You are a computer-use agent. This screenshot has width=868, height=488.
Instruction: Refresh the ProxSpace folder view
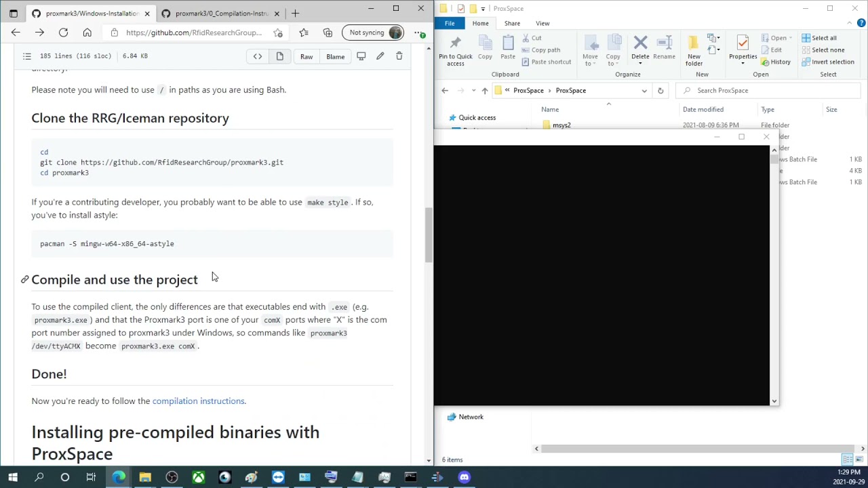tap(660, 90)
